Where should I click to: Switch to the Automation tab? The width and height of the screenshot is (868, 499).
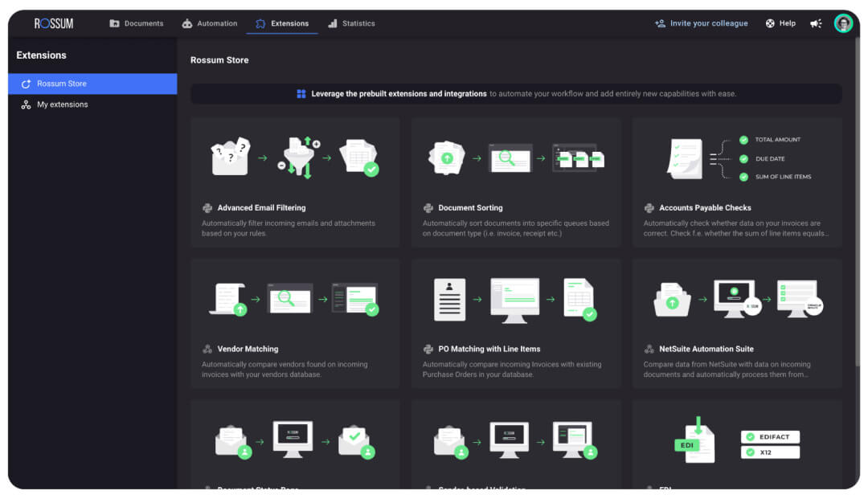tap(209, 23)
